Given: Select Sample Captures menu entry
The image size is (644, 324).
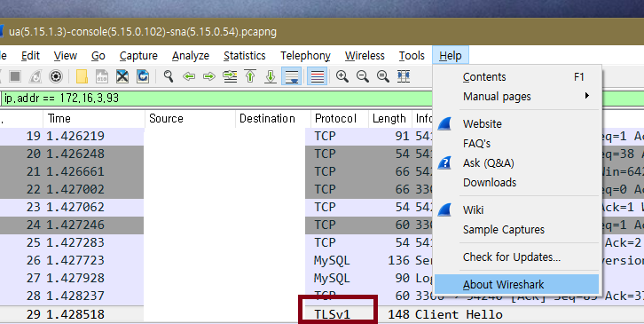Looking at the screenshot, I should point(517,229).
